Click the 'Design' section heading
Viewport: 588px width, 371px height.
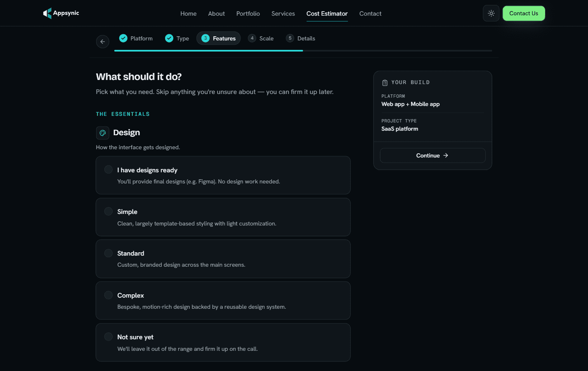coord(126,133)
